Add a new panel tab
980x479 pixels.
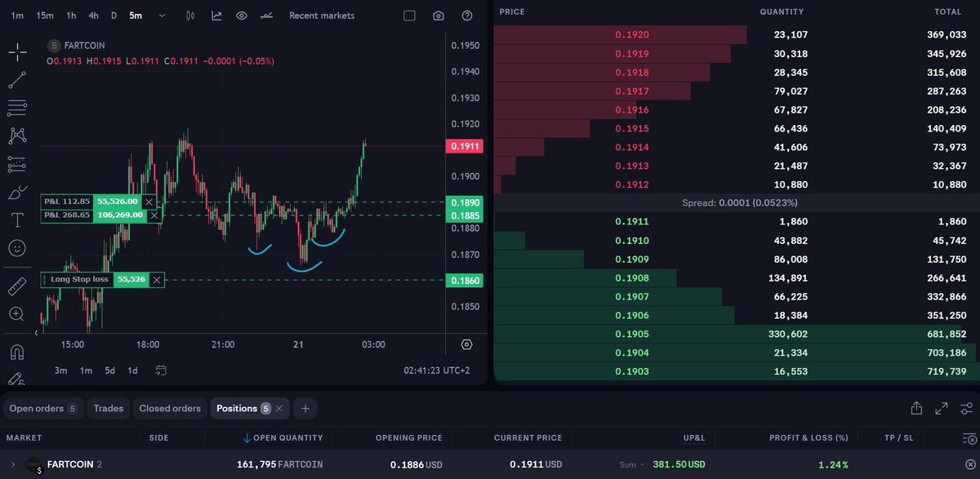click(305, 408)
